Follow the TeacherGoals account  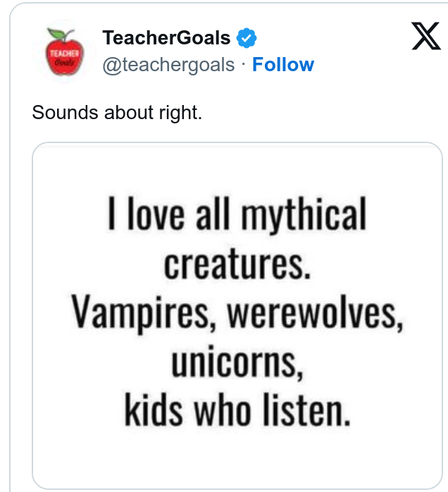(283, 65)
